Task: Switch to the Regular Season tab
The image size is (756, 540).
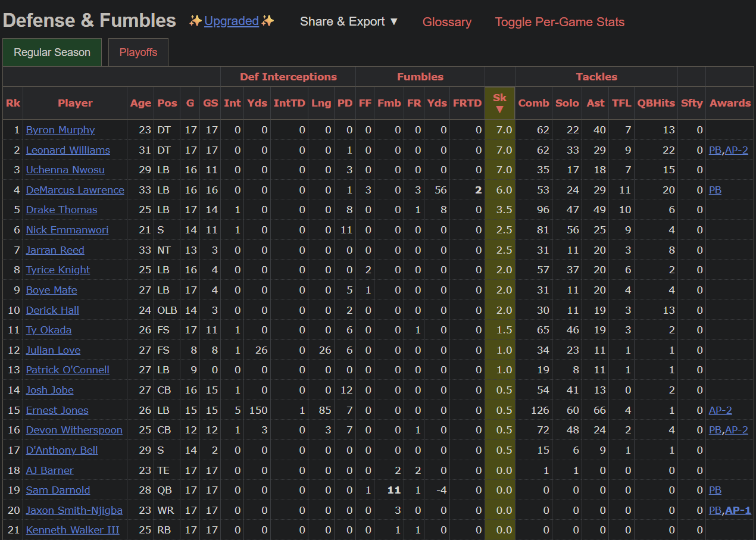Action: click(x=52, y=52)
